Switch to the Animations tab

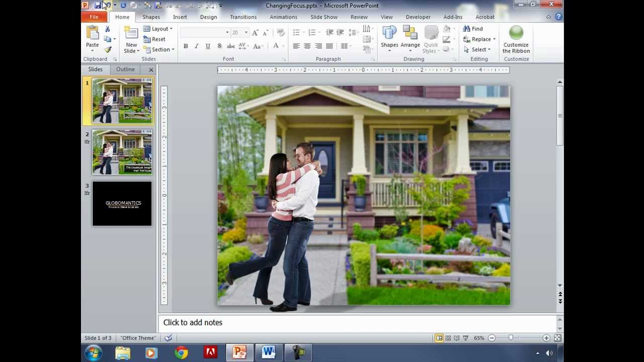(x=283, y=17)
